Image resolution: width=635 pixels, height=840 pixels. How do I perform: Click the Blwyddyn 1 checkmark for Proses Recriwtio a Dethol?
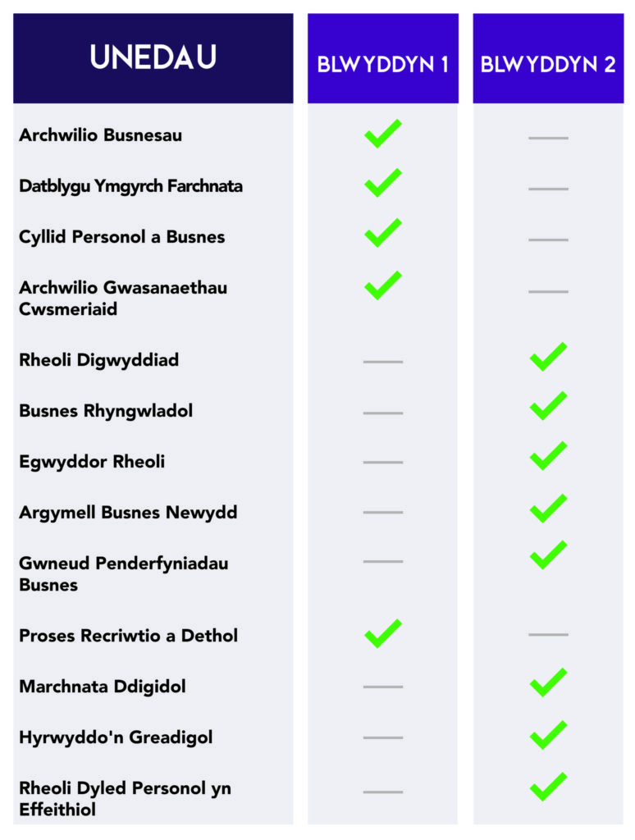(382, 634)
